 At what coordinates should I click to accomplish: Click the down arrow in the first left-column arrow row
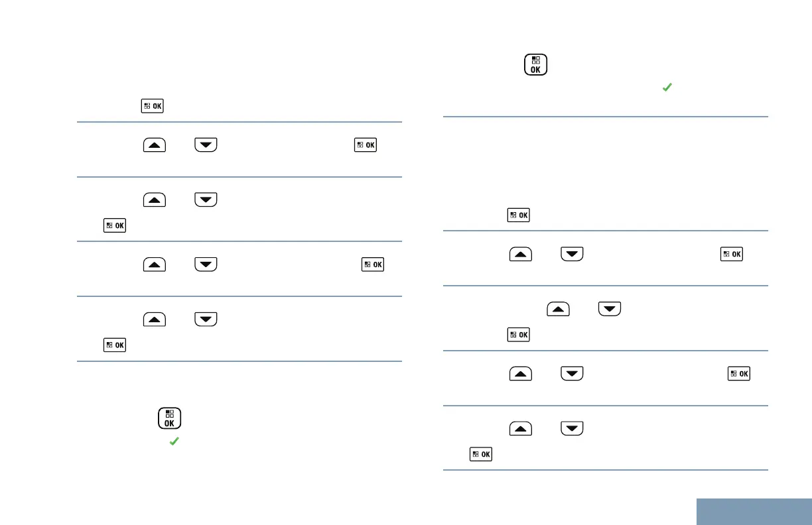pyautogui.click(x=206, y=145)
